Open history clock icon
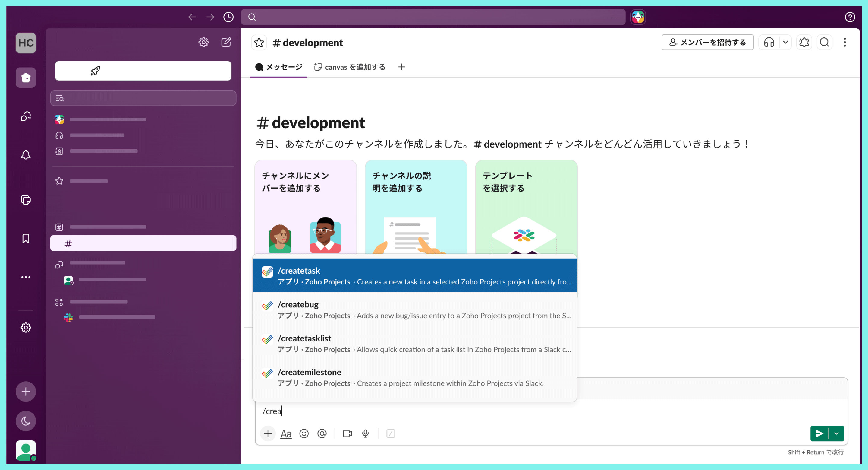Viewport: 868px width, 470px height. click(228, 17)
